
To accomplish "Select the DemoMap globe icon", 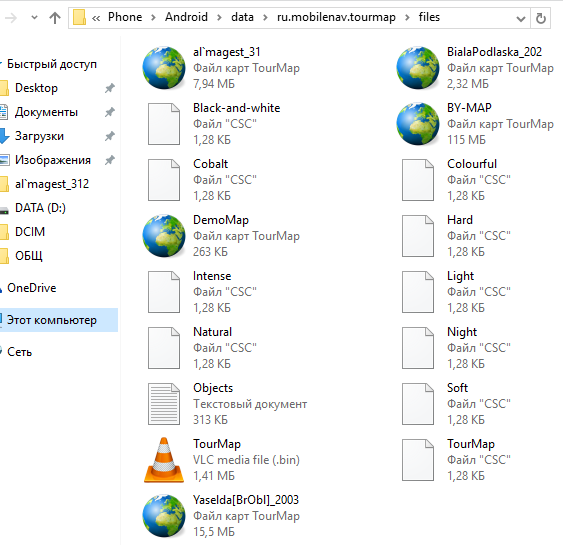I will point(164,236).
